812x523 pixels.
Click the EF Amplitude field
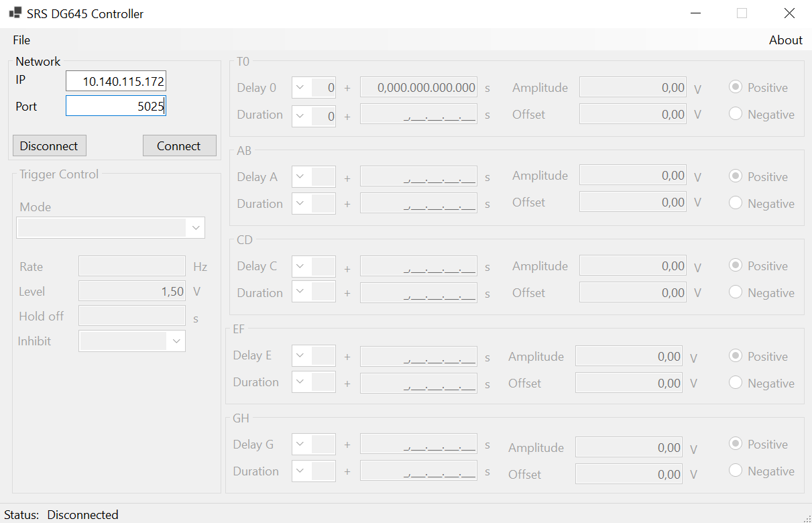629,356
